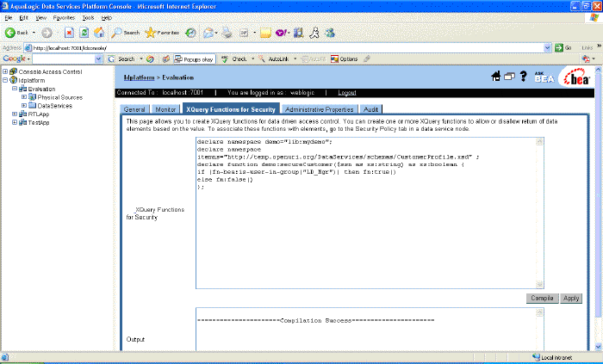Viewport: 603px width, 364px height.
Task: Click the IE Back button
Action: (x=16, y=33)
